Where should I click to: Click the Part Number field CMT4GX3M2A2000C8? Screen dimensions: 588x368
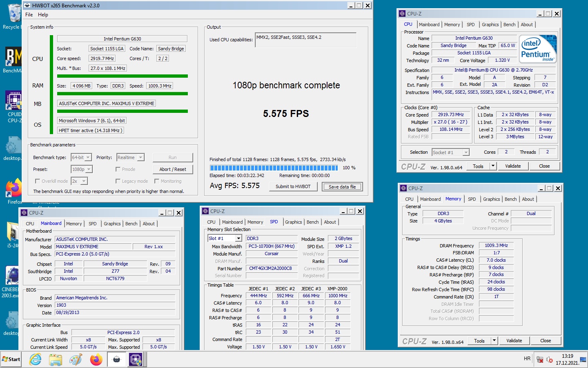coord(271,268)
